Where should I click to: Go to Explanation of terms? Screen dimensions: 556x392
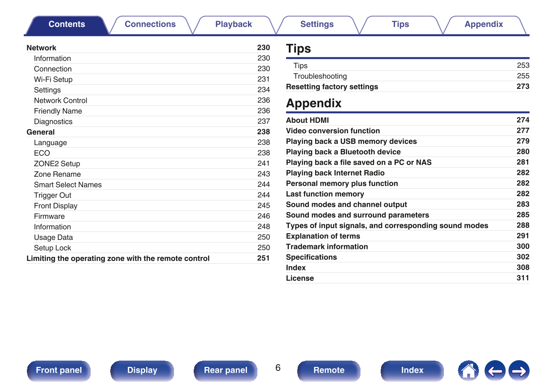323,236
